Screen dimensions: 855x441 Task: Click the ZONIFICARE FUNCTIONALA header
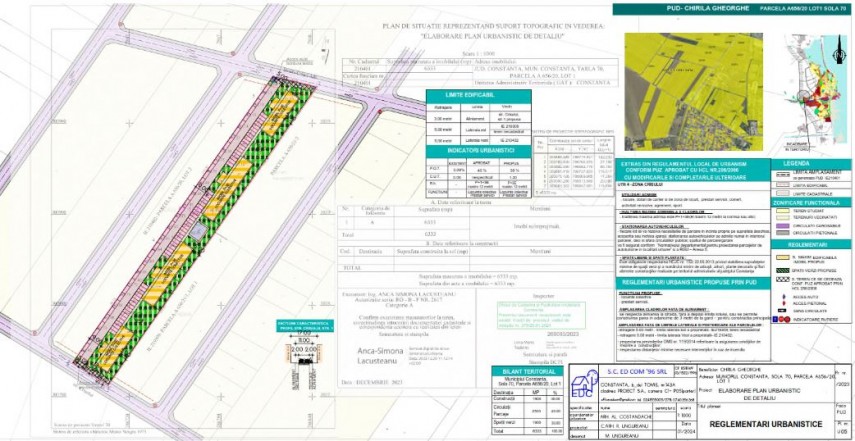click(811, 203)
